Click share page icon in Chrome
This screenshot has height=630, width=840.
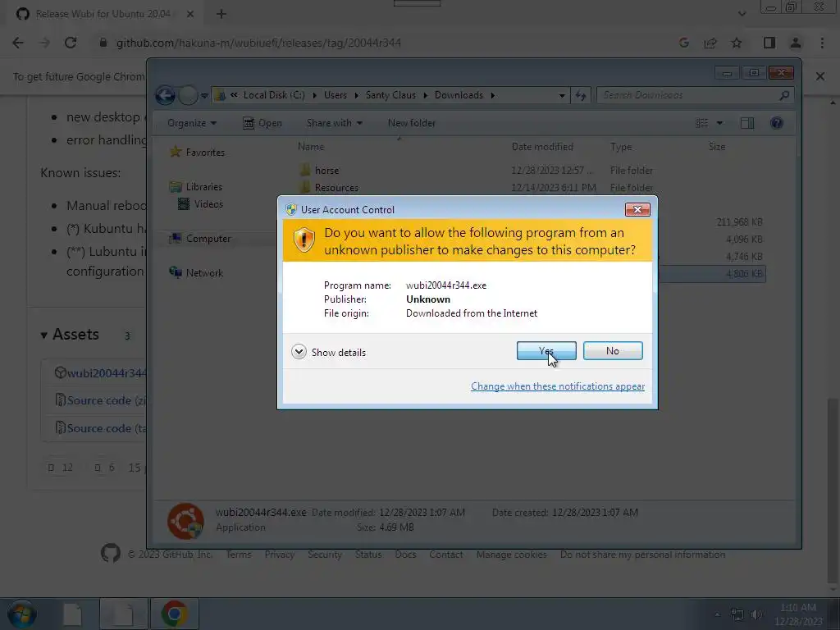[710, 43]
